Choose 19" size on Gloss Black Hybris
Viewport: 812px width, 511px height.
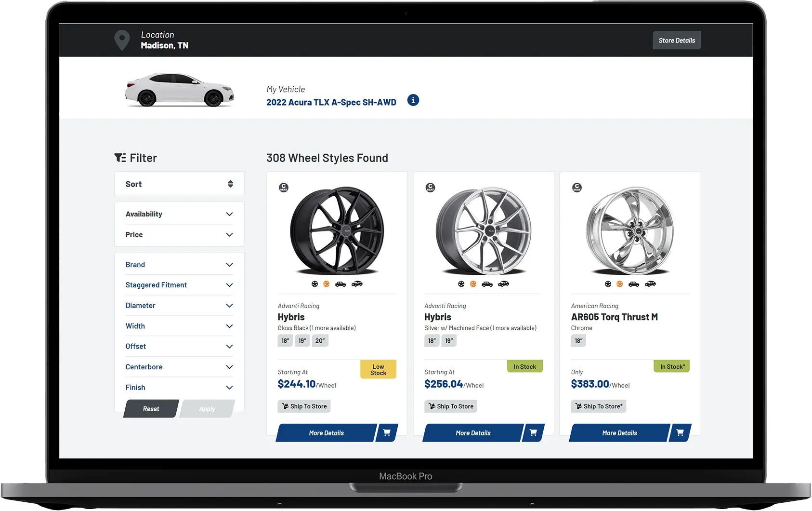pos(302,341)
